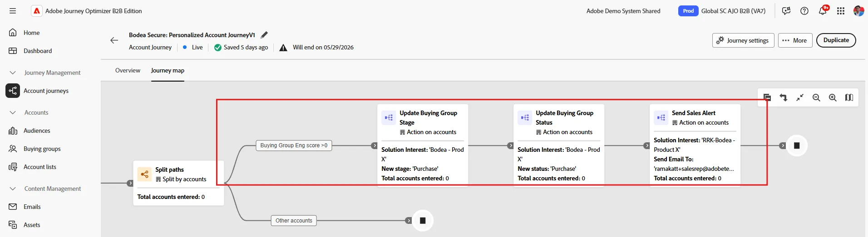
Task: Edit journey name with the pencil icon
Action: pos(264,35)
